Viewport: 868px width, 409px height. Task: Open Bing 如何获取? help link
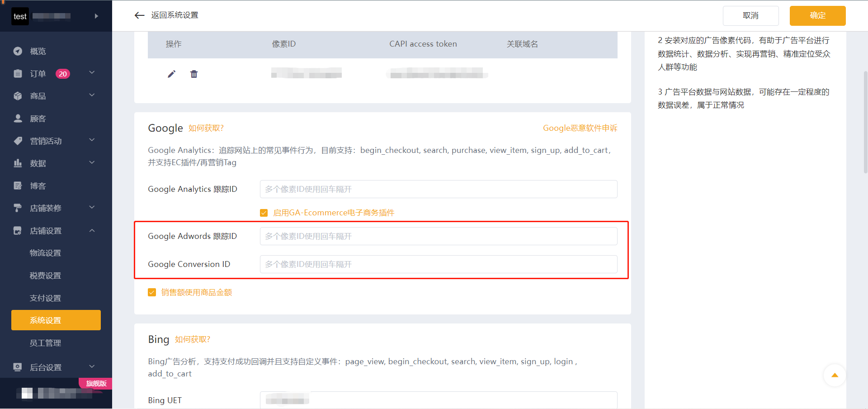point(193,339)
